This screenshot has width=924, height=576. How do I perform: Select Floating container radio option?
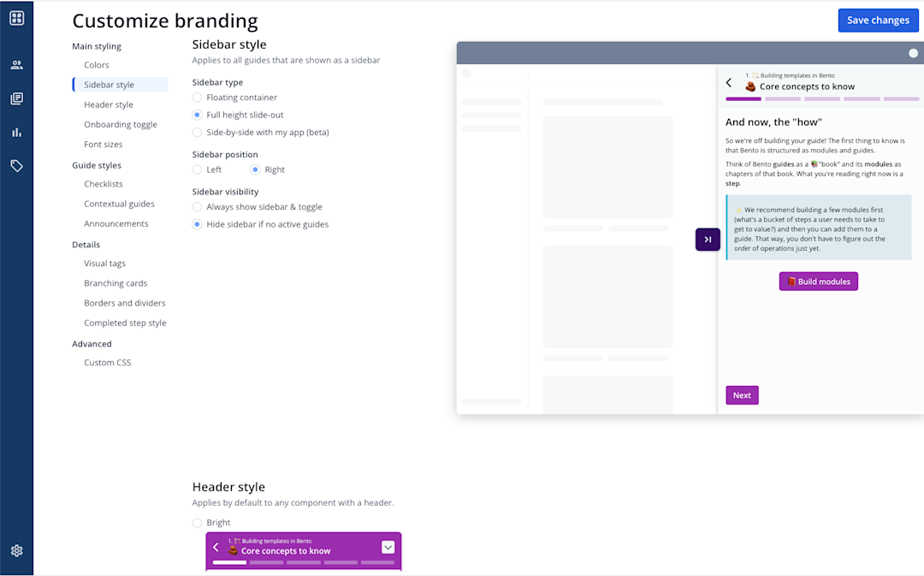[197, 98]
